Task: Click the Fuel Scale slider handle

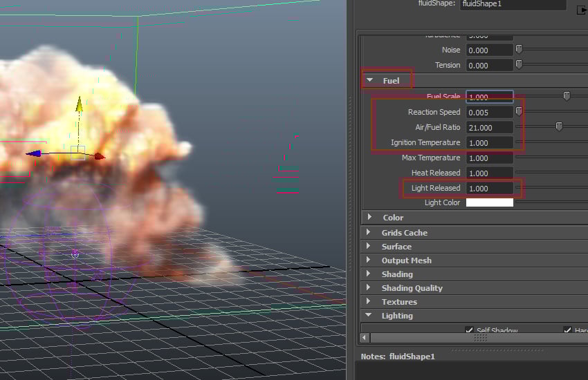Action: point(567,96)
